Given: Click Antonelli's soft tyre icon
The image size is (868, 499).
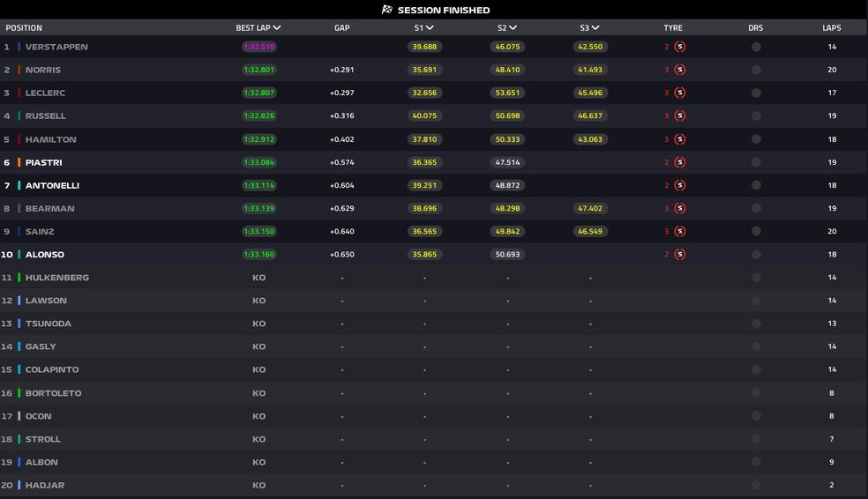Looking at the screenshot, I should (x=680, y=185).
